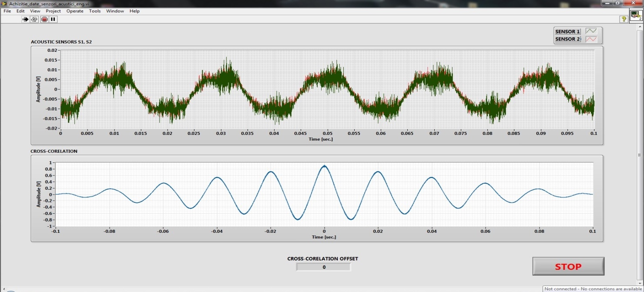Click the LabVIEW title bar icon
The width and height of the screenshot is (644, 292).
pos(4,3)
